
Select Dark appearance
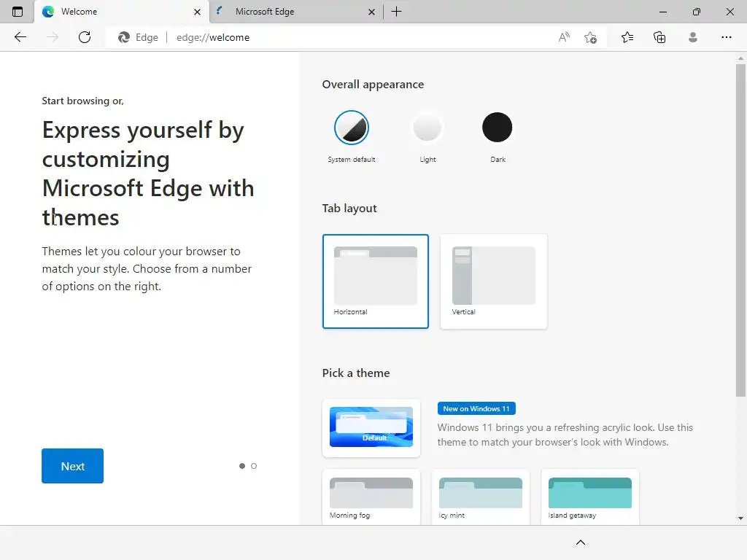point(497,128)
